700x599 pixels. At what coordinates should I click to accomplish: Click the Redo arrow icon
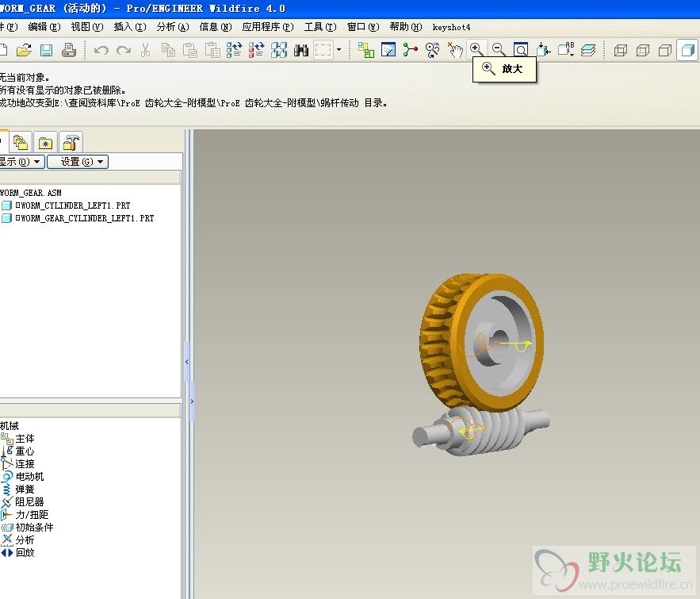pyautogui.click(x=124, y=50)
